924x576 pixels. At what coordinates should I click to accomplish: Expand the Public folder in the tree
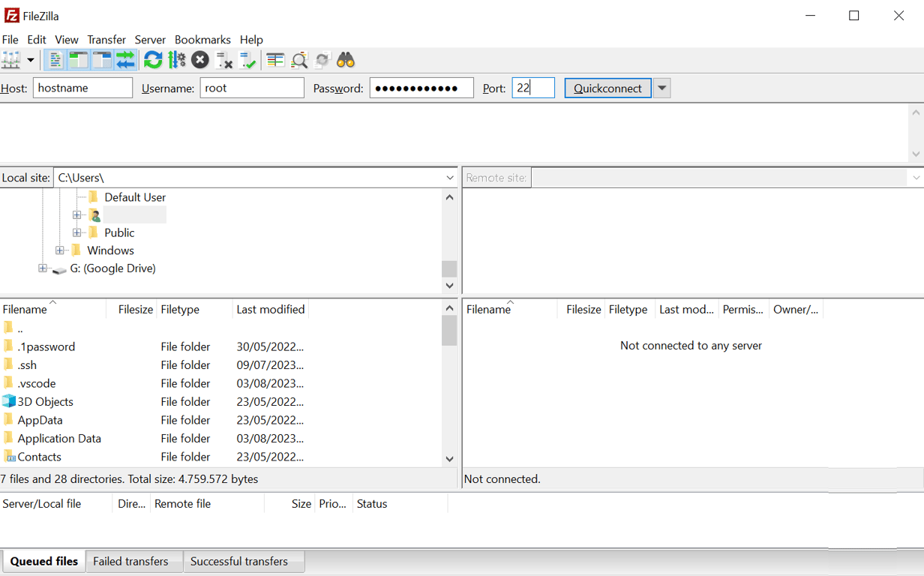78,232
